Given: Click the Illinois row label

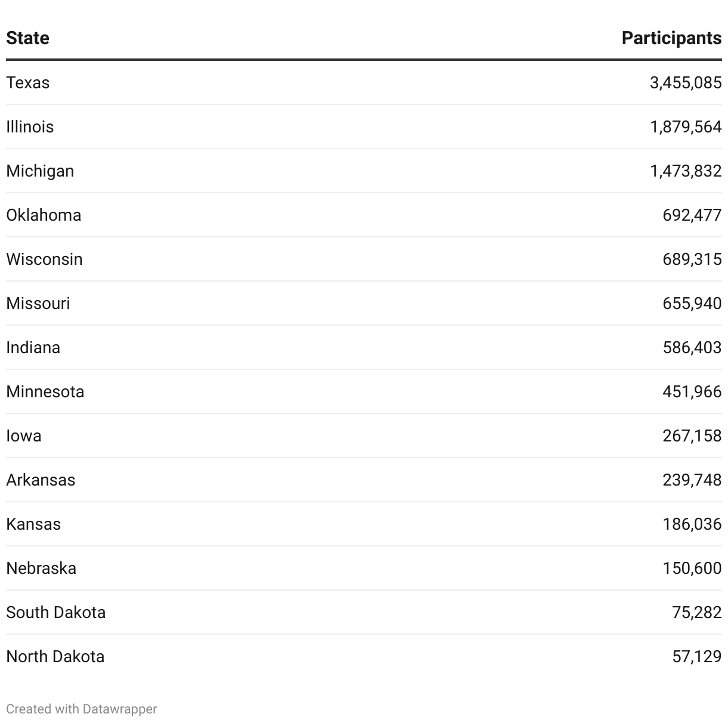Looking at the screenshot, I should point(30,126).
